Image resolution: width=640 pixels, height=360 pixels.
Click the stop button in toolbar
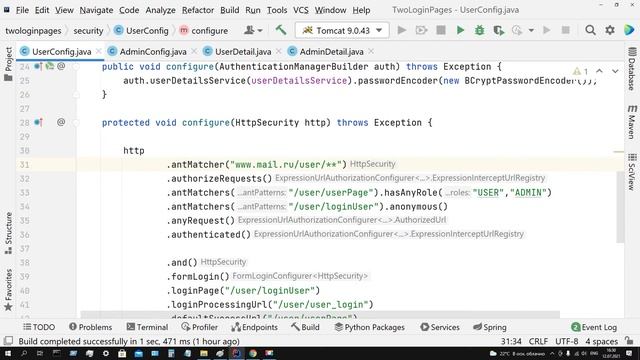(441, 30)
